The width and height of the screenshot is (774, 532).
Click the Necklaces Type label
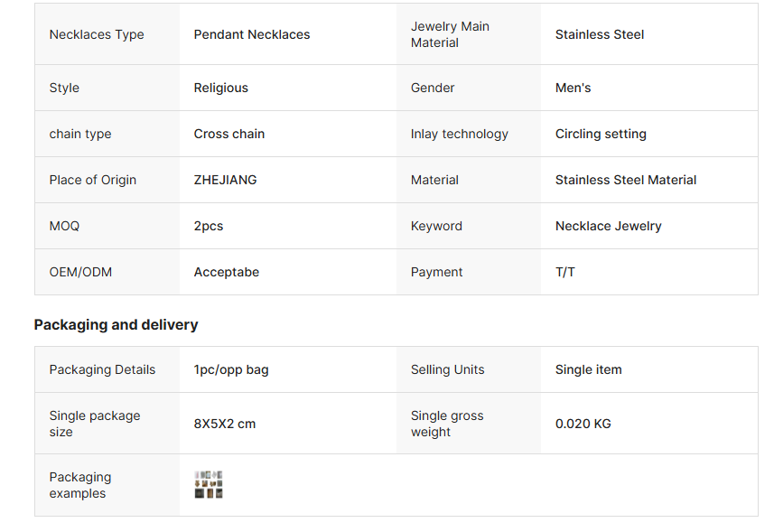point(97,34)
